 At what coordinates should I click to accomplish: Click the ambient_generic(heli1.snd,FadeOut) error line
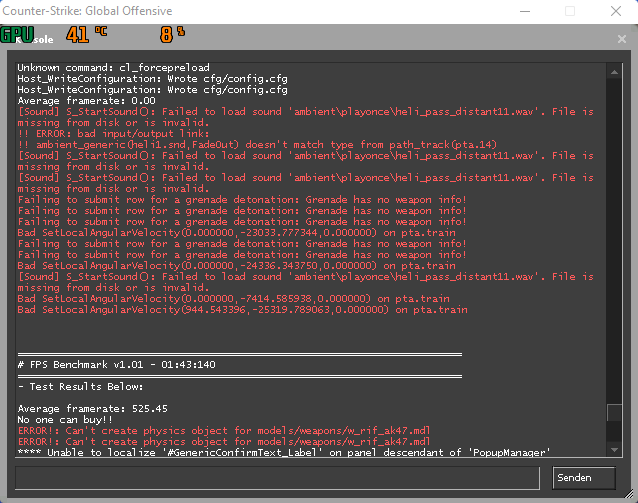pyautogui.click(x=257, y=144)
